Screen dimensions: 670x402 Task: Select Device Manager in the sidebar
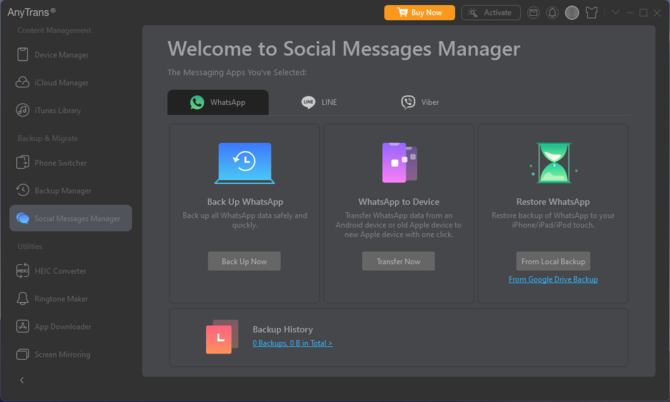pos(71,55)
